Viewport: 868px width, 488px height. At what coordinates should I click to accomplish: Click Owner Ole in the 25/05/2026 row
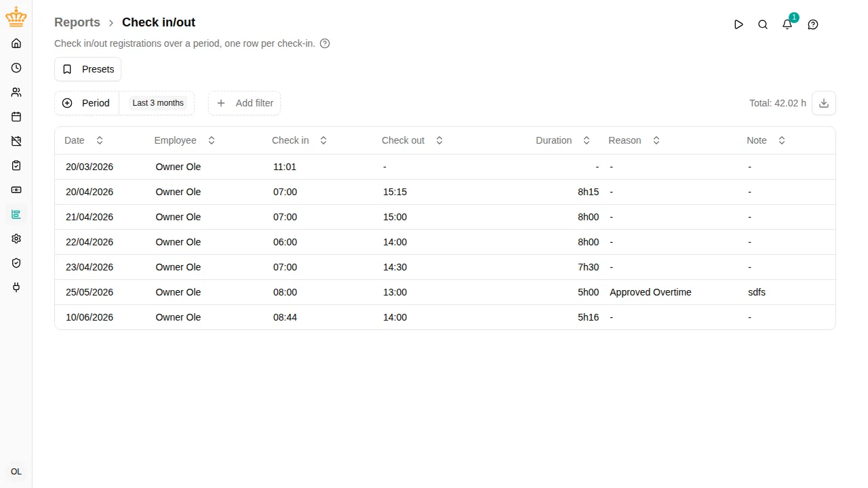point(178,292)
